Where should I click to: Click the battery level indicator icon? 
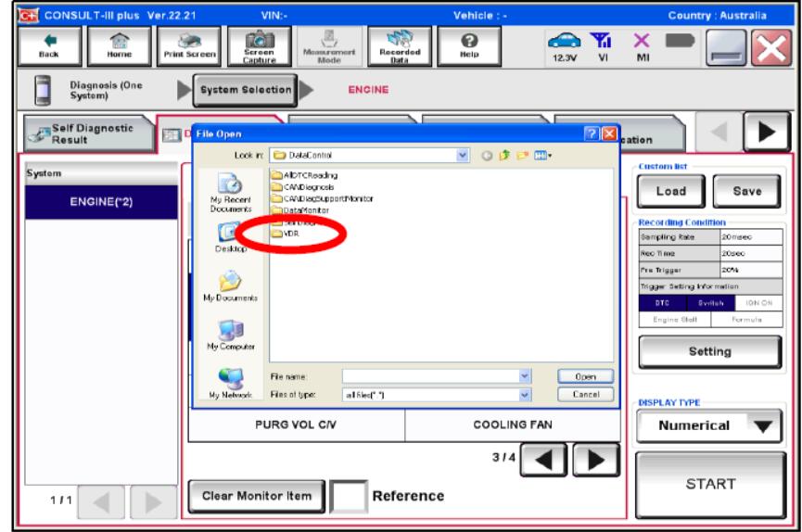[x=680, y=40]
